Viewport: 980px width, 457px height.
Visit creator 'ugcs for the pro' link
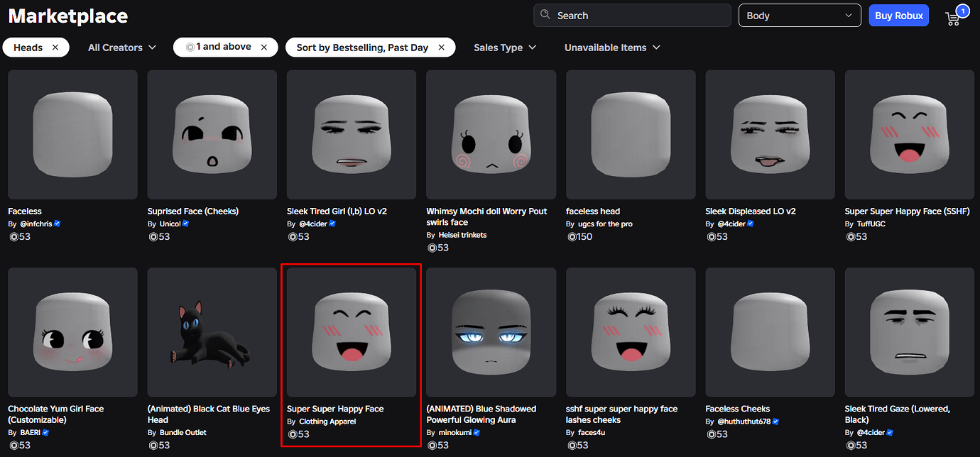click(x=605, y=224)
